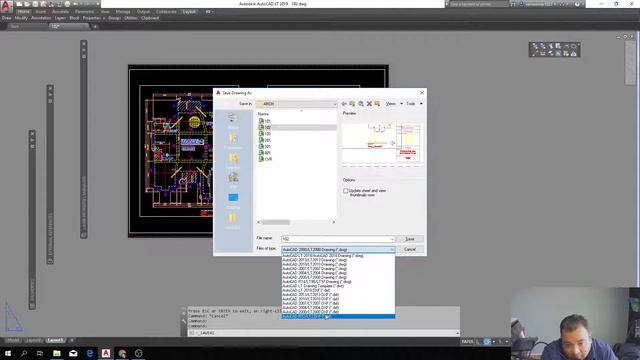Click the Save button in dialog
The image size is (640, 360).
(x=410, y=239)
